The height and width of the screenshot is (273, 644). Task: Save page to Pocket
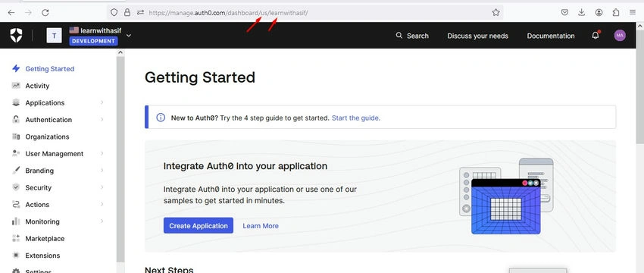(x=564, y=13)
